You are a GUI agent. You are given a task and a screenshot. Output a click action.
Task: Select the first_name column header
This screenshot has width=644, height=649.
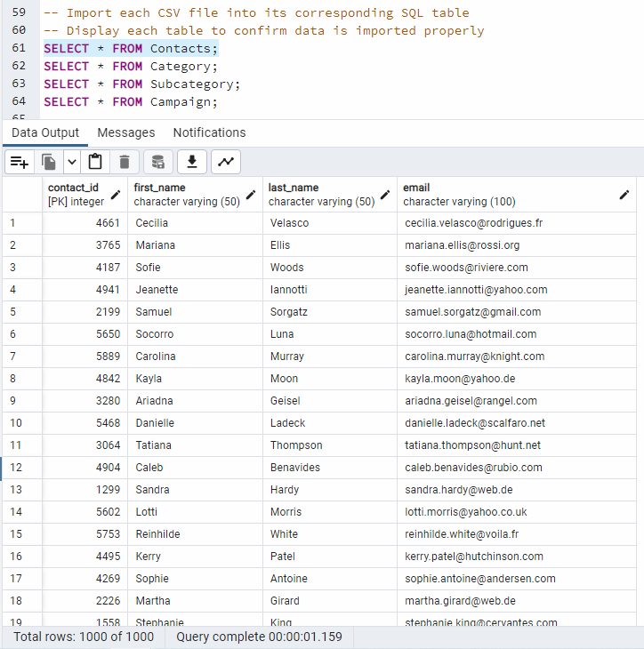pos(195,195)
